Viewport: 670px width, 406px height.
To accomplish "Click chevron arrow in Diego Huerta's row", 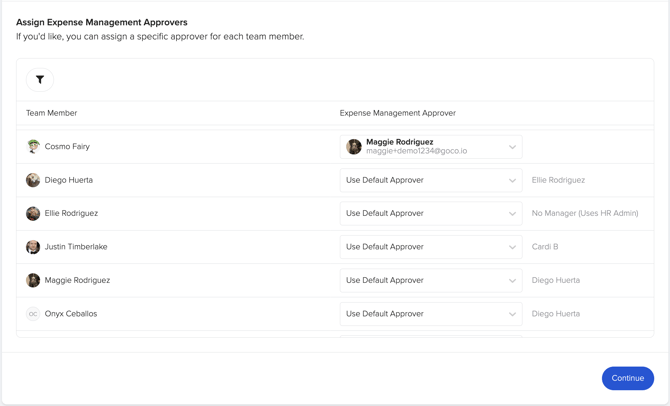I will [512, 180].
